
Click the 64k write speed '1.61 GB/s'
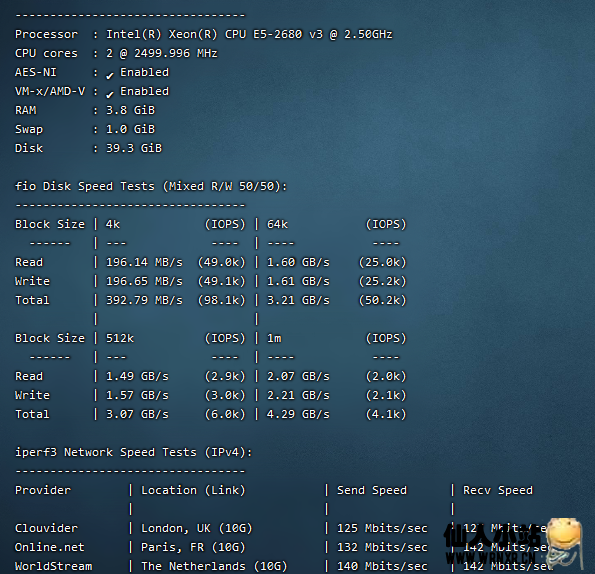pyautogui.click(x=298, y=281)
